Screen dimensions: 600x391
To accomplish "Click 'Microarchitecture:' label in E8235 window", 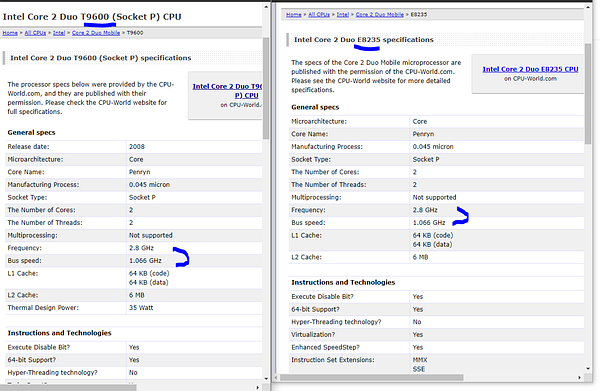I will [319, 121].
